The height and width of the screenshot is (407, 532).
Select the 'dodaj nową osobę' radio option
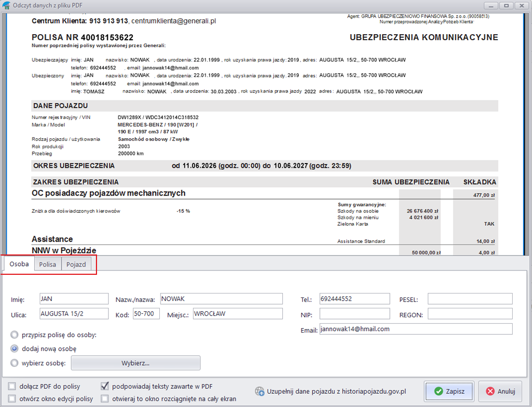point(14,349)
